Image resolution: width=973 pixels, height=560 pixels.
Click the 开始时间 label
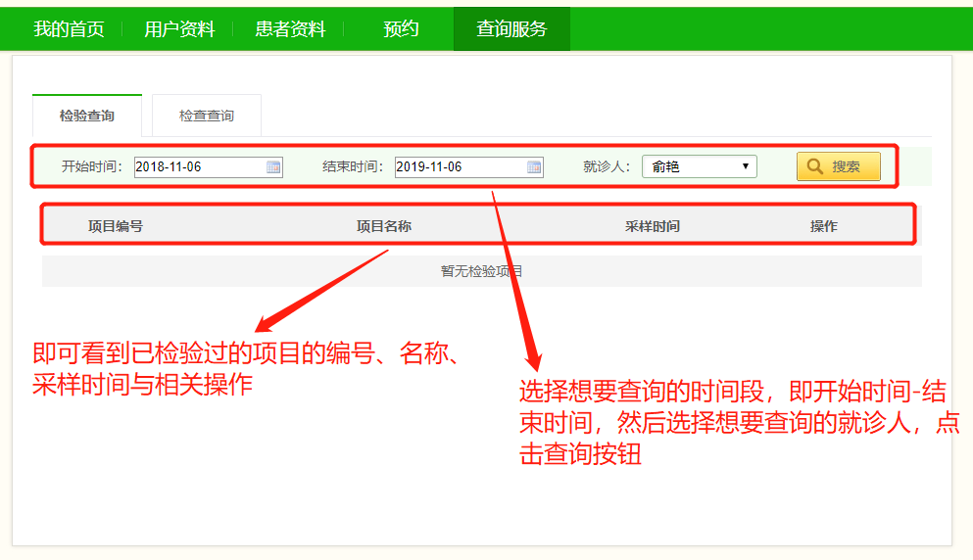pos(92,166)
